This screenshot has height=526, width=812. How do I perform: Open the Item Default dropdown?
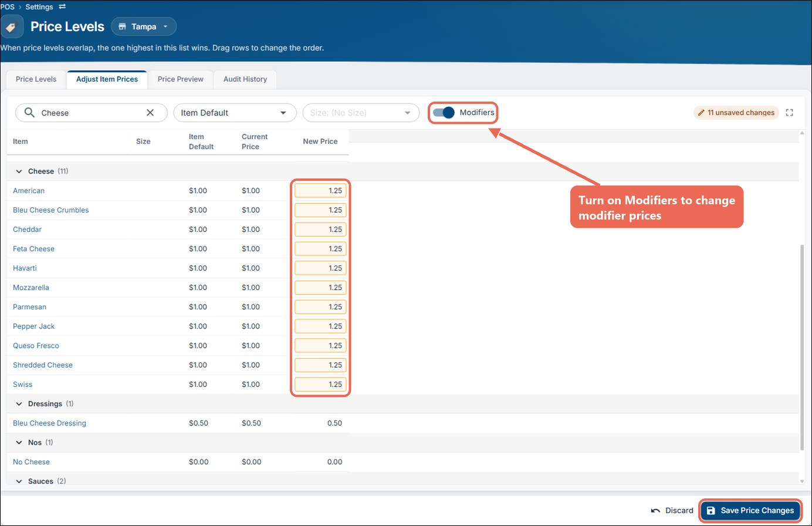point(235,113)
